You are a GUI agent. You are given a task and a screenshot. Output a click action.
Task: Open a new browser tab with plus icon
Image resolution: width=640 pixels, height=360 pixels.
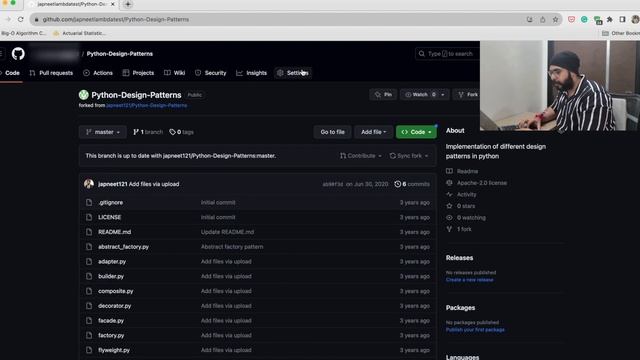coord(128,4)
